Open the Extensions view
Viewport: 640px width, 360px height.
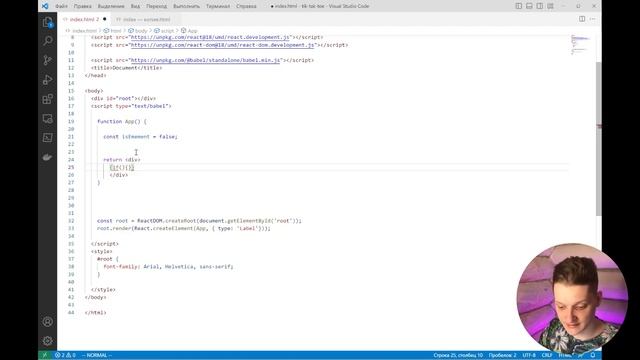48,99
